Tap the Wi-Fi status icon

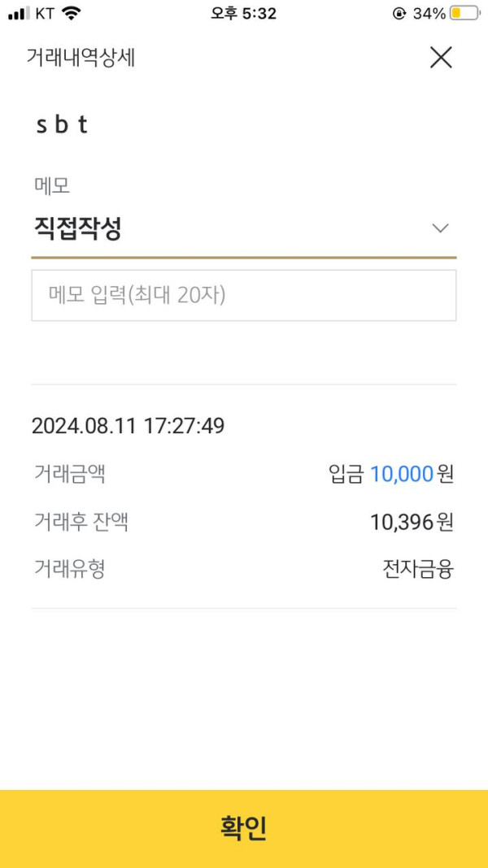tap(72, 13)
